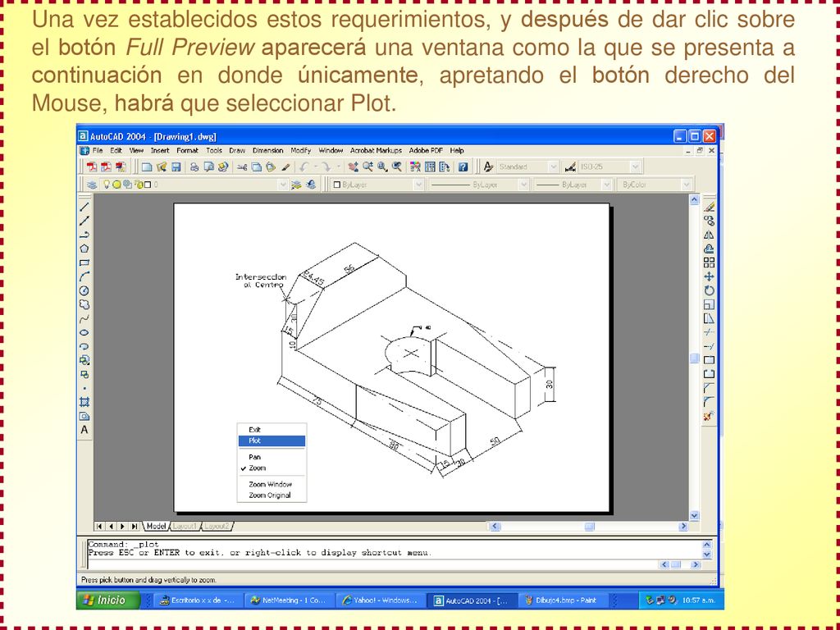Click the first-tab navigation arrow
Viewport: 840px width, 630px height.
coord(99,527)
